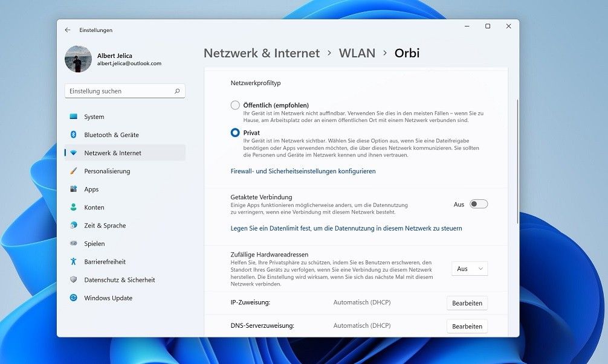
Task: Open Firewall- und Sicherheitseinstellungen konfigurieren link
Action: (303, 171)
